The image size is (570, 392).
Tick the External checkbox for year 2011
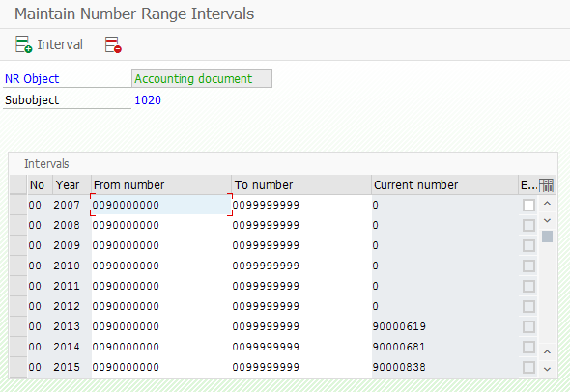(x=528, y=287)
